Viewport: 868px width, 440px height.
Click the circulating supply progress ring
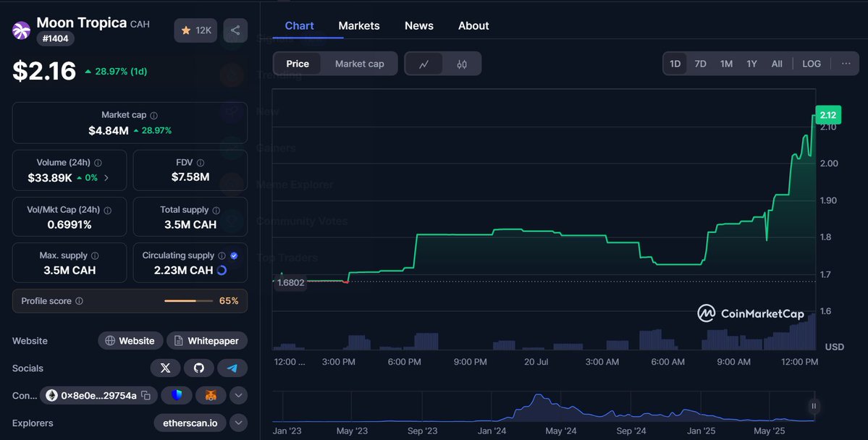click(x=222, y=270)
